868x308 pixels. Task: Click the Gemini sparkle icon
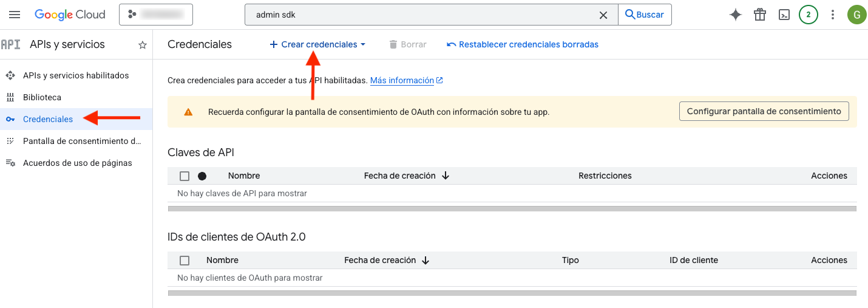point(736,15)
